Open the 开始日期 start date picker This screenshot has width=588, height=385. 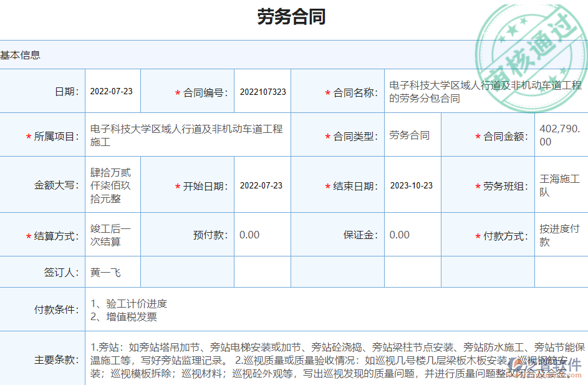click(x=262, y=185)
